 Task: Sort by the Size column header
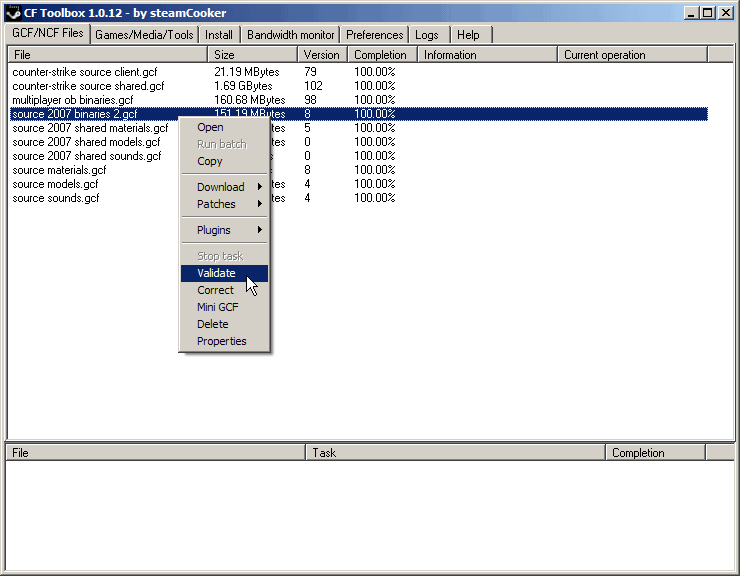point(252,55)
